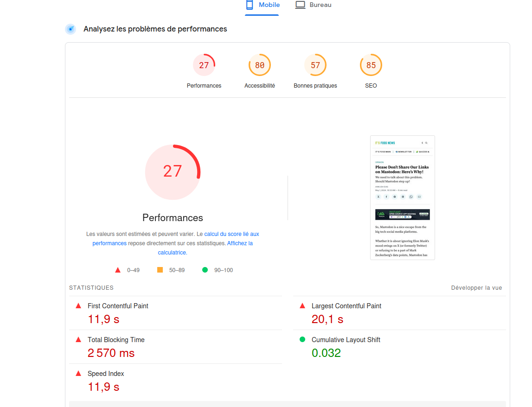This screenshot has height=407, width=532.
Task: Expand the First Contentful Paint metric
Action: (x=118, y=306)
